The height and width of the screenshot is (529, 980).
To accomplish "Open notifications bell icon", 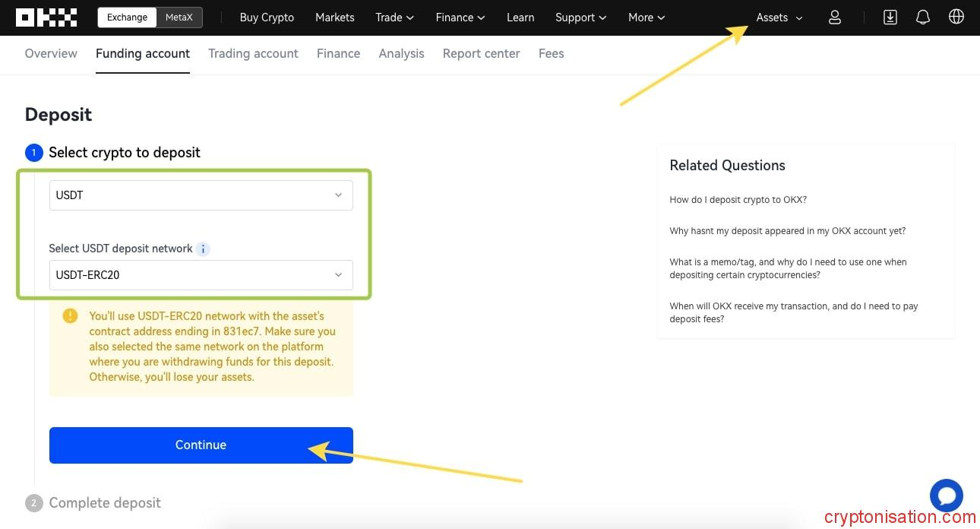I will click(x=922, y=17).
